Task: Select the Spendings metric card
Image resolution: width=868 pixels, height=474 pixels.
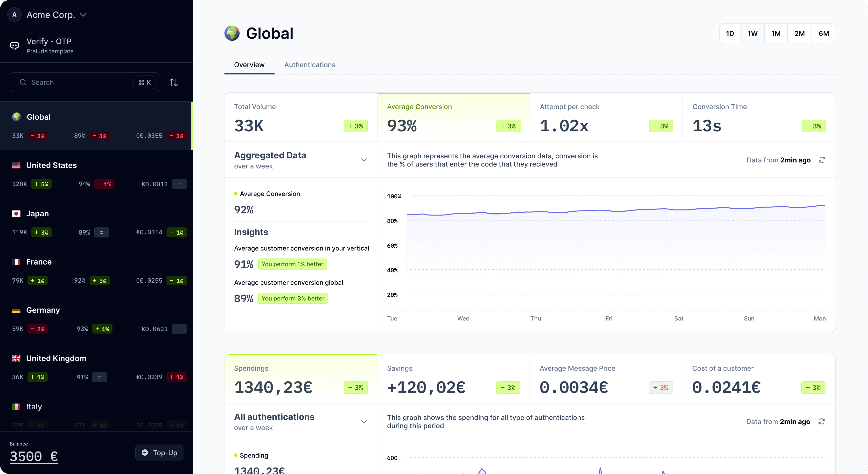Action: (301, 379)
